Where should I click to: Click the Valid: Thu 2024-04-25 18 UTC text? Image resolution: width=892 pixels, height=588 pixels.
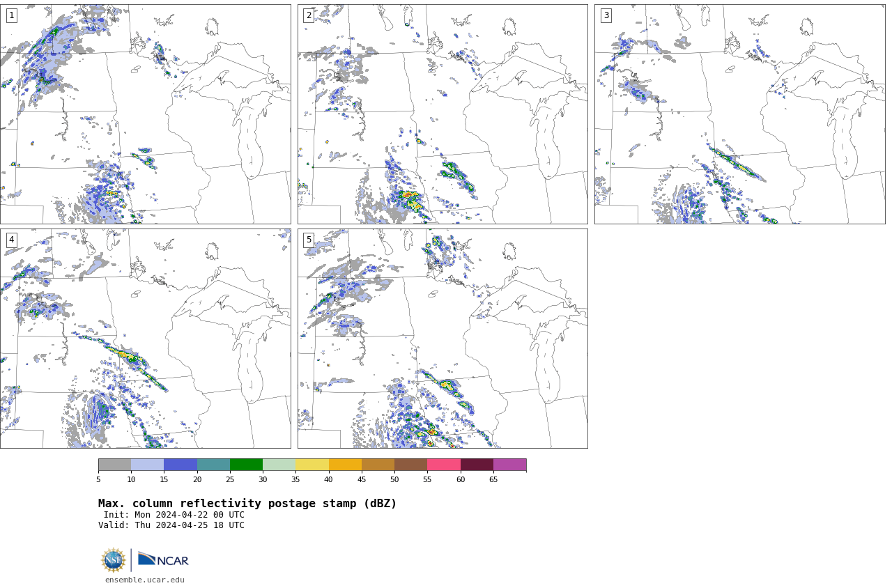(171, 525)
